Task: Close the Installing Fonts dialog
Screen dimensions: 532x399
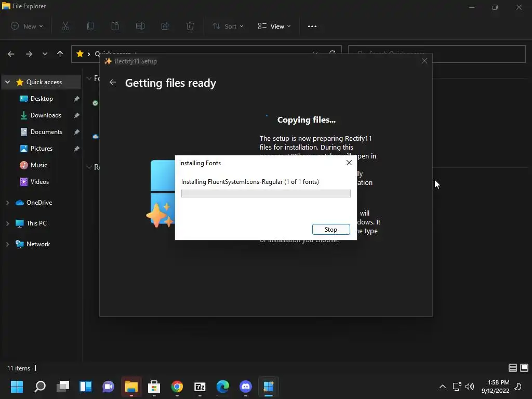Action: coord(349,163)
